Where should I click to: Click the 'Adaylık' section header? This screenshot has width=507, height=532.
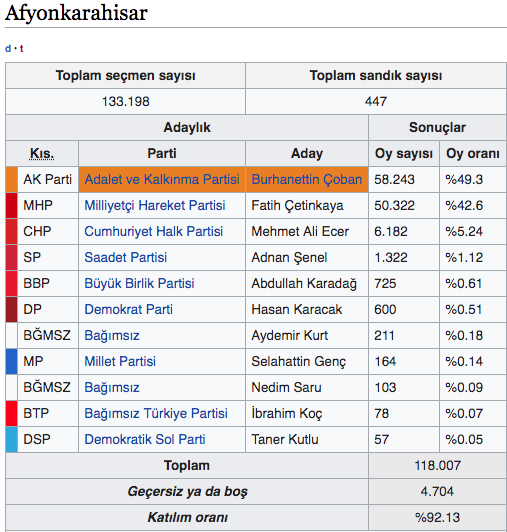187,128
